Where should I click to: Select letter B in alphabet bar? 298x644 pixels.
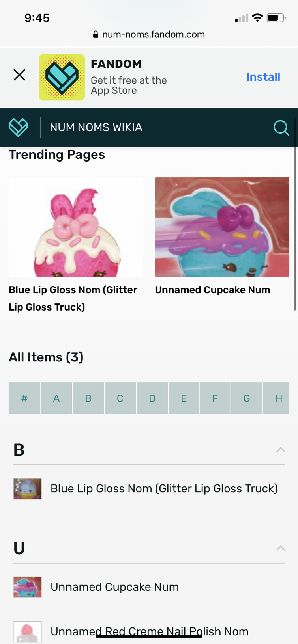(x=88, y=398)
